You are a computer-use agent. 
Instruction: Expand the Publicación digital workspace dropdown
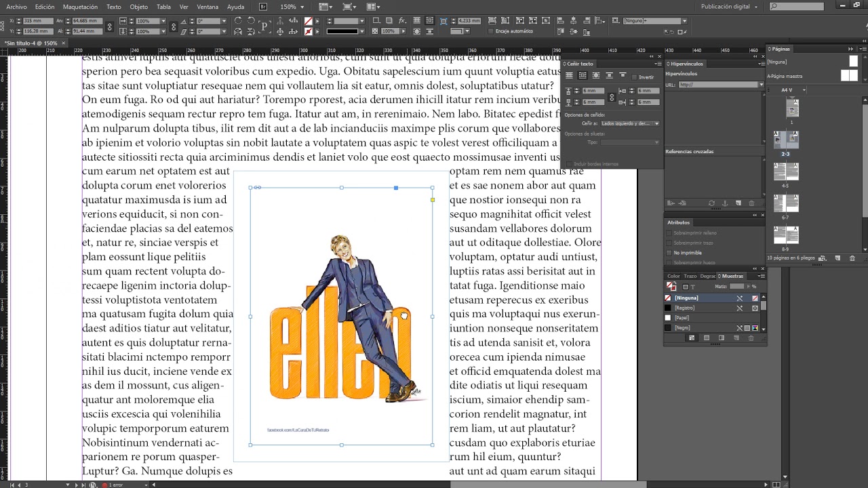coord(730,6)
